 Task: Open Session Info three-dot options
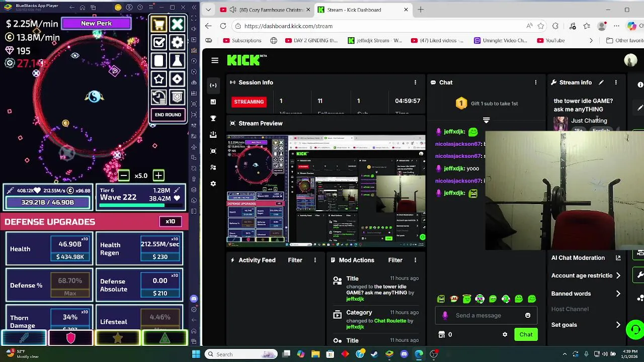(415, 82)
